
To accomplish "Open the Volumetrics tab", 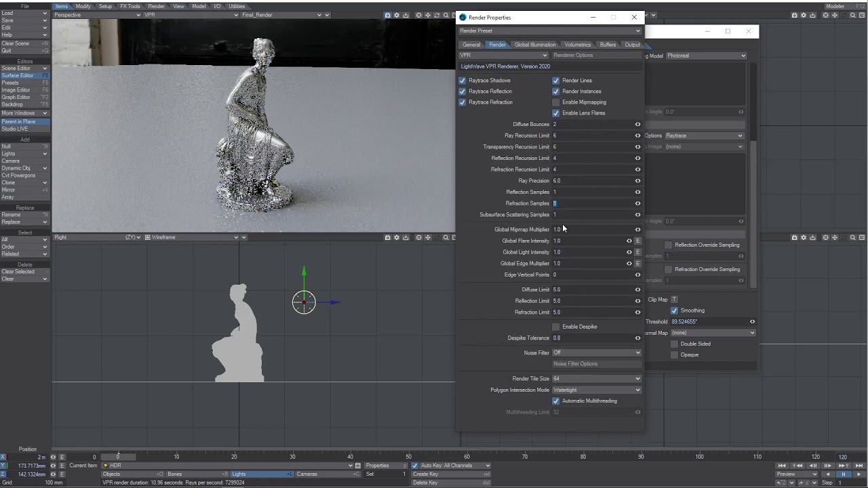I will [x=578, y=45].
